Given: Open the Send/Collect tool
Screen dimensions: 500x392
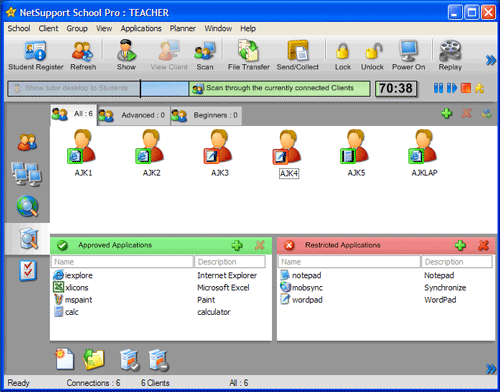Looking at the screenshot, I should point(297,55).
